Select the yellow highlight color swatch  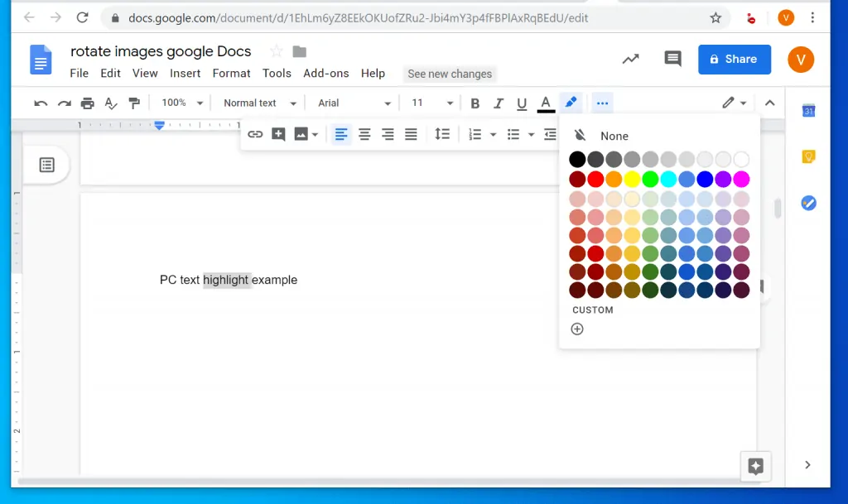(632, 179)
